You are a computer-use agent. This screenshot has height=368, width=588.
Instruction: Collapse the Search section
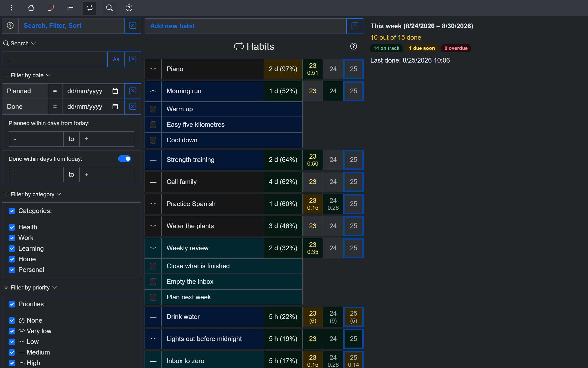(19, 43)
